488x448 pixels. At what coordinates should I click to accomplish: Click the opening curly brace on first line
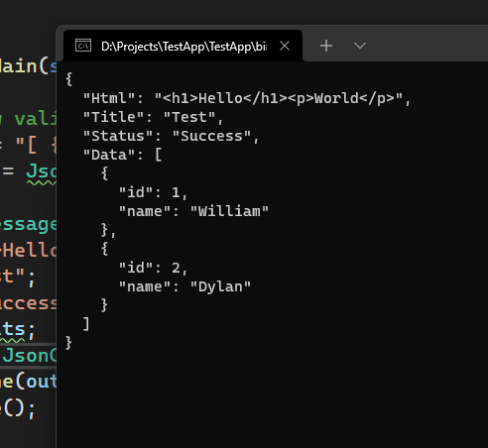tap(68, 79)
